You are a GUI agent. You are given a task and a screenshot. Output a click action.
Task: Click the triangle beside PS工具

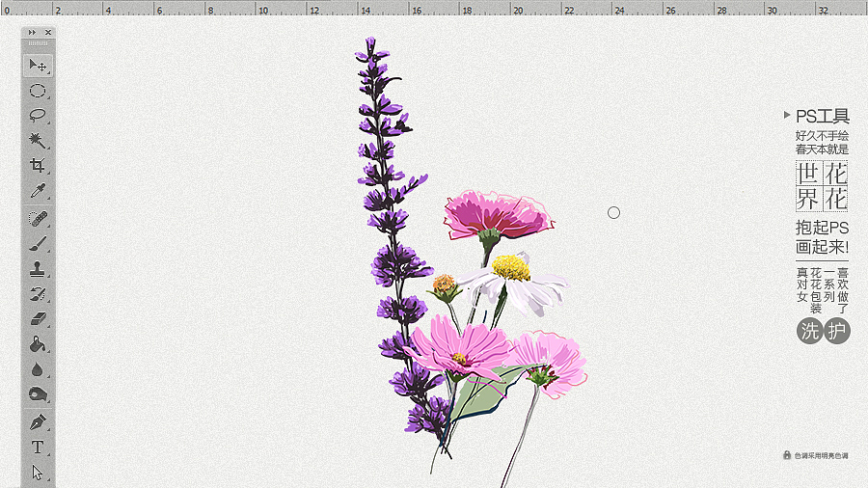pyautogui.click(x=787, y=115)
